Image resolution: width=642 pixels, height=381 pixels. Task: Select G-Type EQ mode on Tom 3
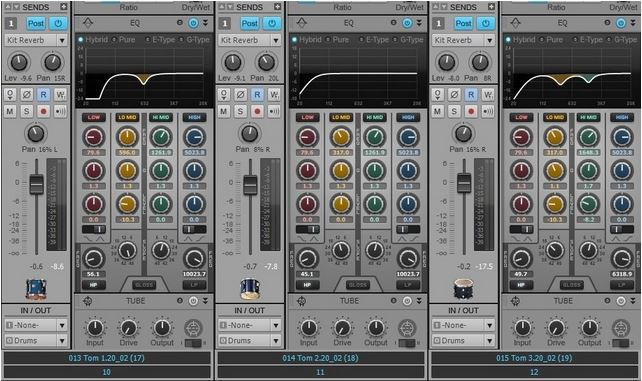pos(622,40)
